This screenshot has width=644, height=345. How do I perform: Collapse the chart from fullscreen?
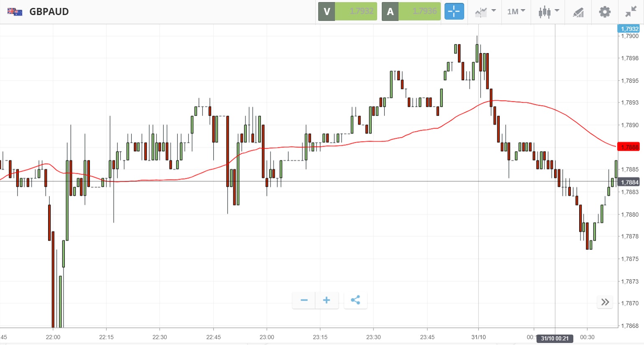(631, 12)
